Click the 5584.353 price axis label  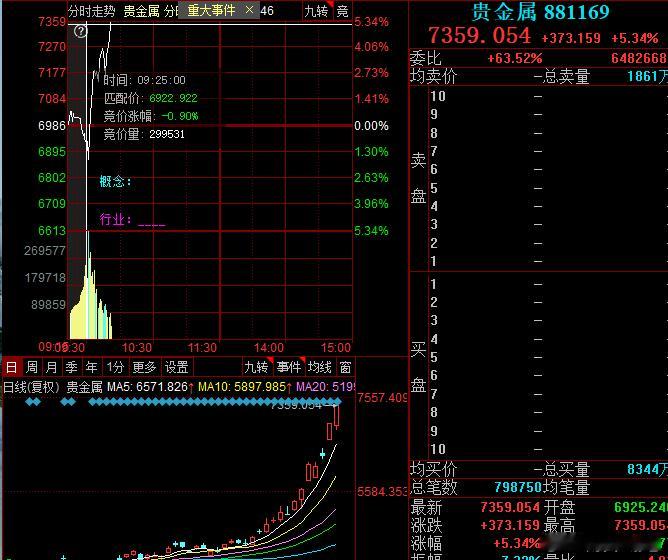coord(382,492)
